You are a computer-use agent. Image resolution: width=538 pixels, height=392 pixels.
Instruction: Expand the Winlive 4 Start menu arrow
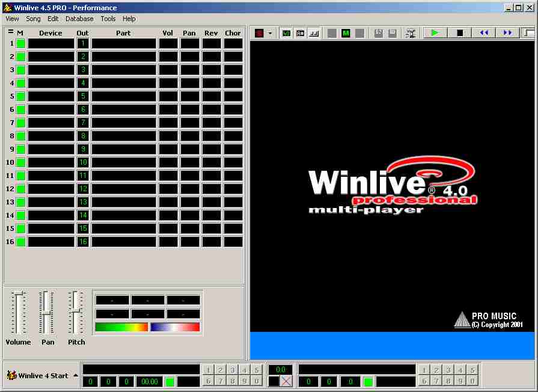click(x=76, y=376)
